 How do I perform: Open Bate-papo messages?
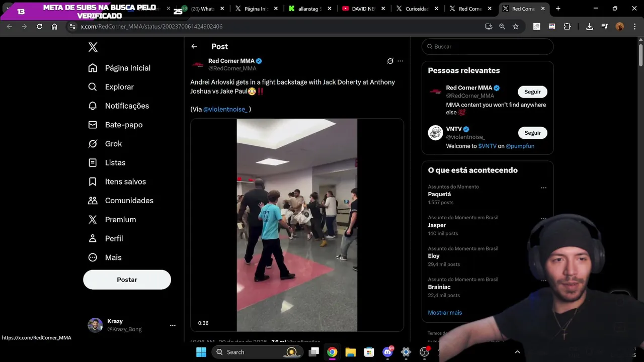pos(115,125)
